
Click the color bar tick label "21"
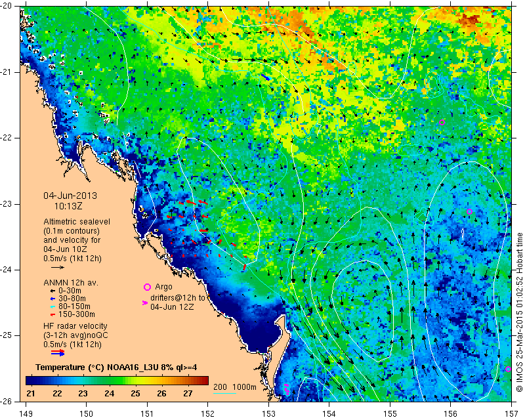(x=30, y=393)
